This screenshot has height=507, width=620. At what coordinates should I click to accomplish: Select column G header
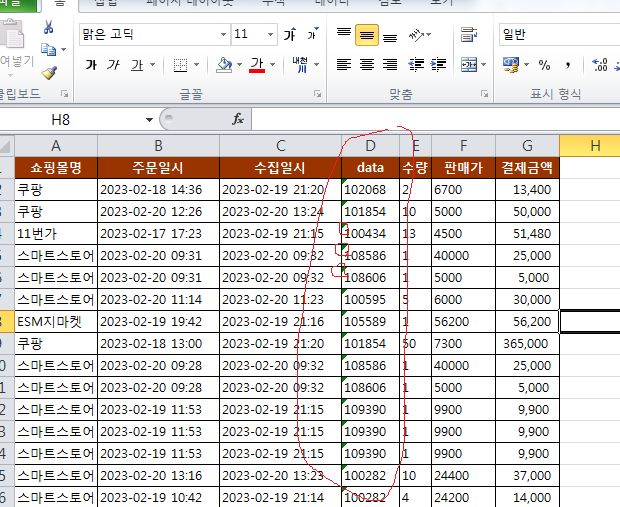point(527,146)
